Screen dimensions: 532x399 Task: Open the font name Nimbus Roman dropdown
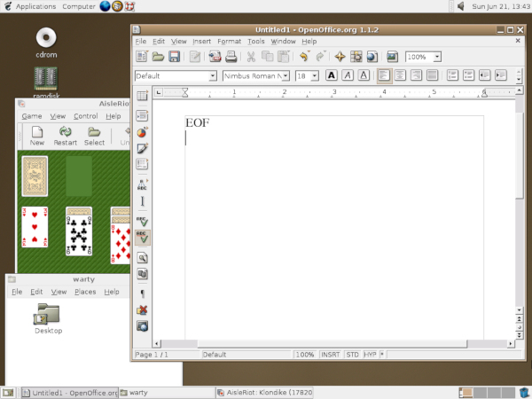[x=286, y=75]
